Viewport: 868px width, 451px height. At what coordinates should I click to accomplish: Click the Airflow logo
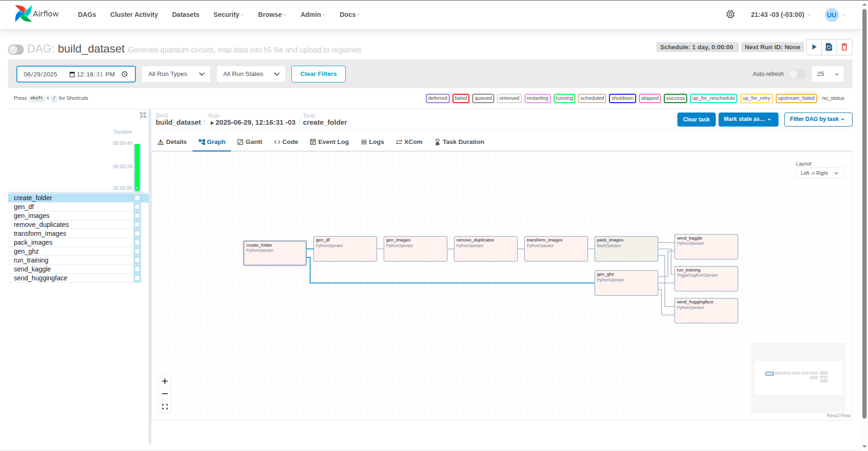[37, 14]
